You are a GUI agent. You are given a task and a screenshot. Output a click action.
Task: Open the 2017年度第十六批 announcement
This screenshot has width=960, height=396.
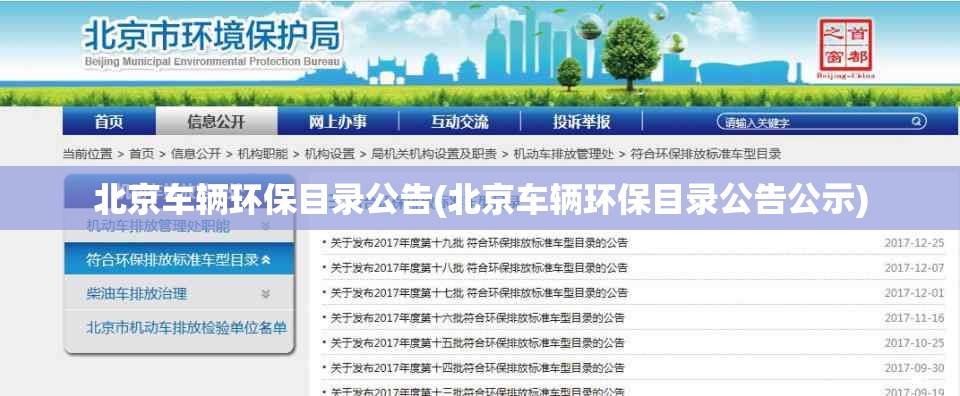(478, 318)
